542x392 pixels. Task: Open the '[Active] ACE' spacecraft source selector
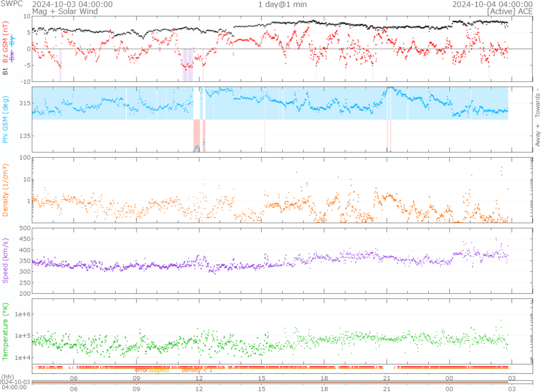(x=509, y=11)
